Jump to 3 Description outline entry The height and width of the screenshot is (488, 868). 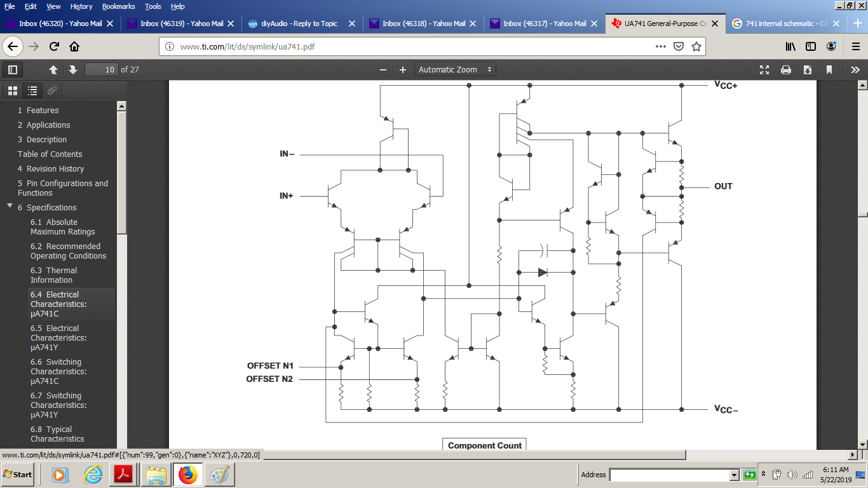coord(42,139)
